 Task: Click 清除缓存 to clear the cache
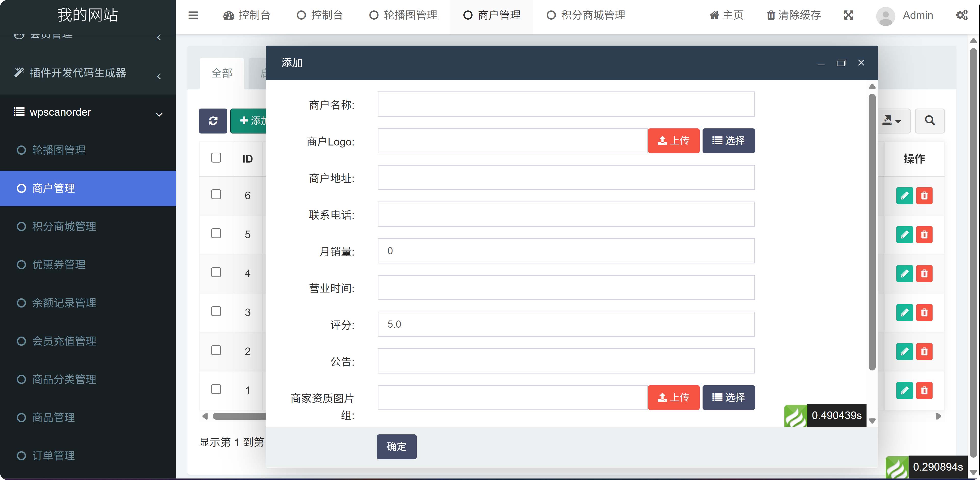click(793, 15)
